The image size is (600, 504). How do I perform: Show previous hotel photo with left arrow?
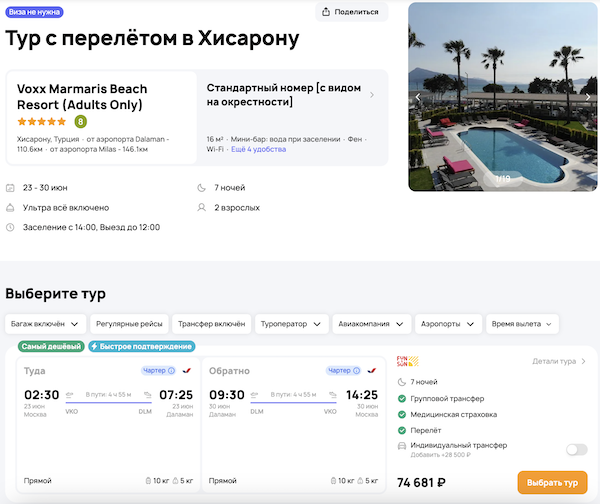419,97
